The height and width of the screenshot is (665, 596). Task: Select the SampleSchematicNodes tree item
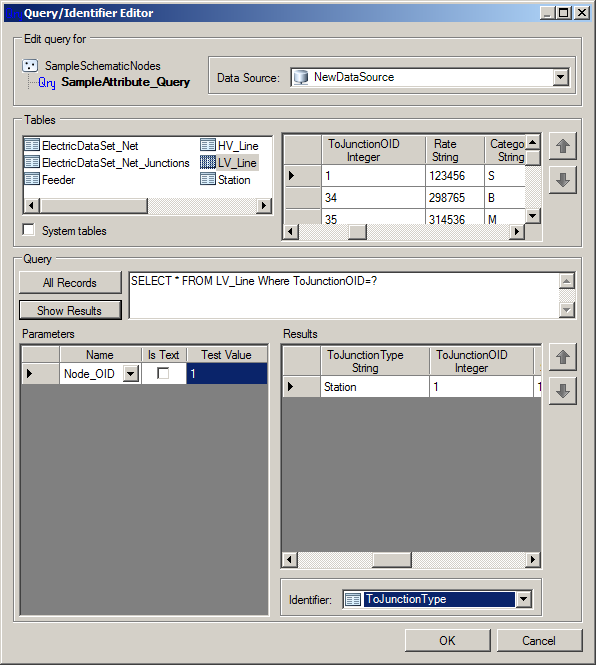[103, 66]
